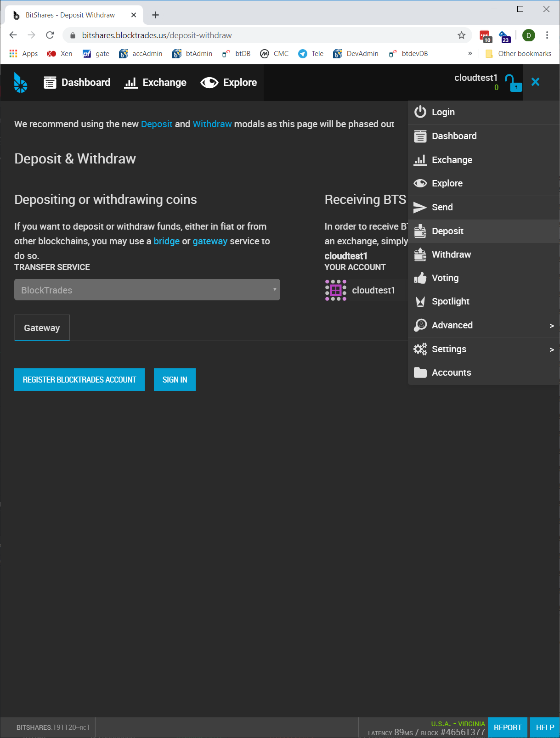Select Explore in the side menu
Viewport: 560px width, 738px height.
[484, 183]
